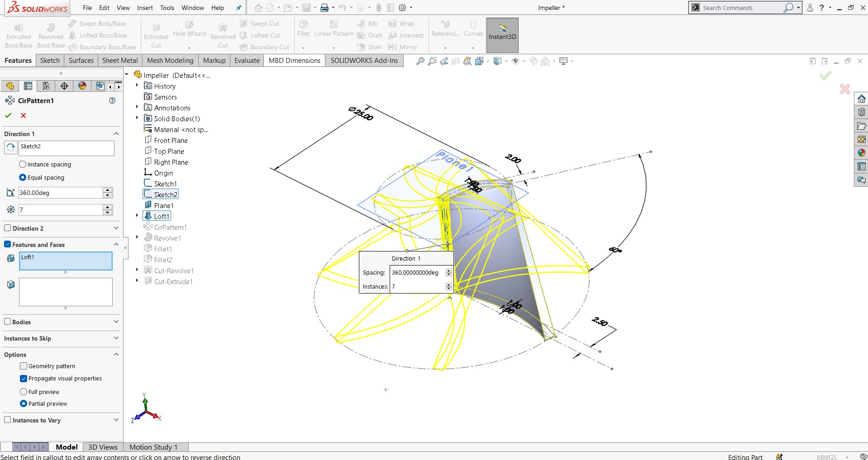
Task: Click Mirror feature tool
Action: click(403, 47)
